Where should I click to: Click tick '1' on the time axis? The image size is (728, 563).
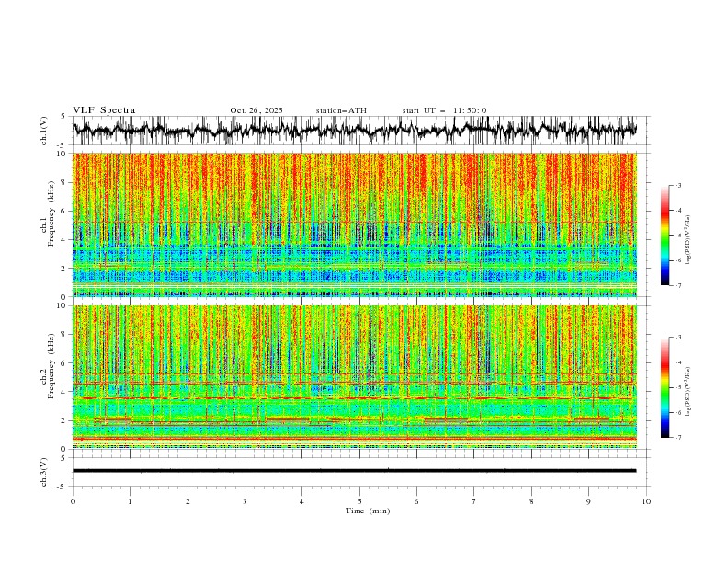pyautogui.click(x=130, y=501)
